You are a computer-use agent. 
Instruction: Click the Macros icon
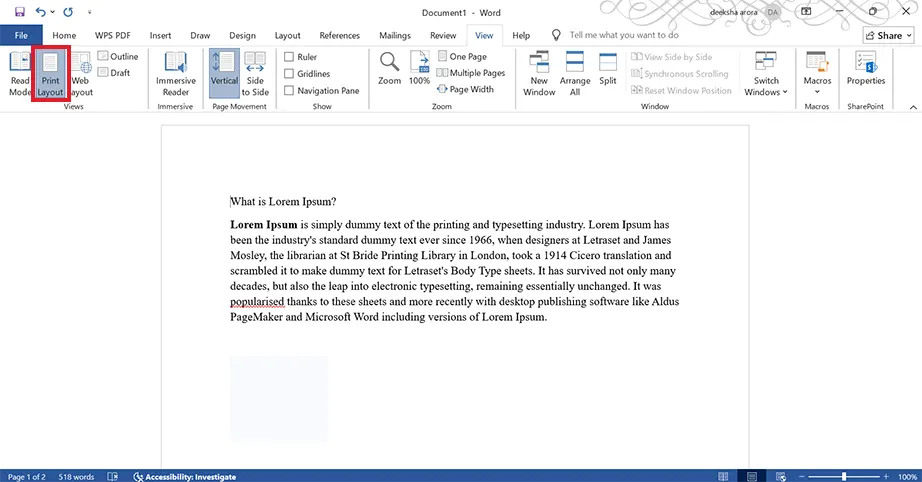pos(817,61)
